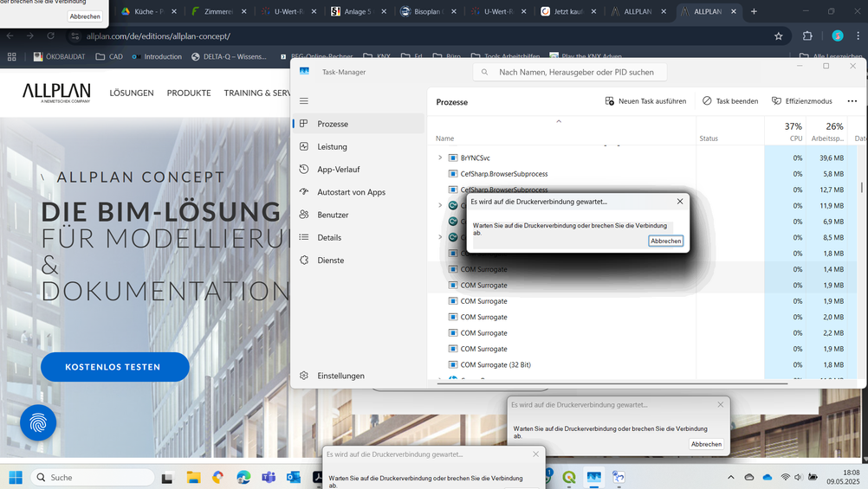This screenshot has width=868, height=489.
Task: Click the round fingerprint privacy button
Action: 38,423
